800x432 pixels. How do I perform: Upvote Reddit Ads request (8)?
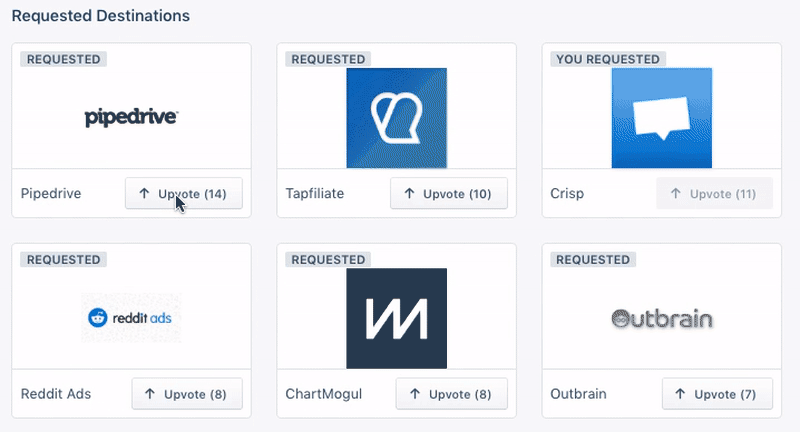point(187,394)
